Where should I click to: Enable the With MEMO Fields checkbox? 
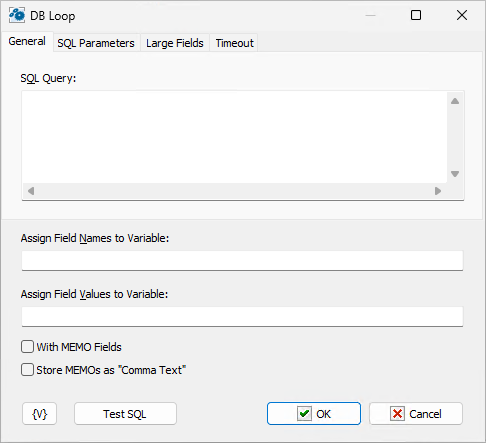point(27,347)
